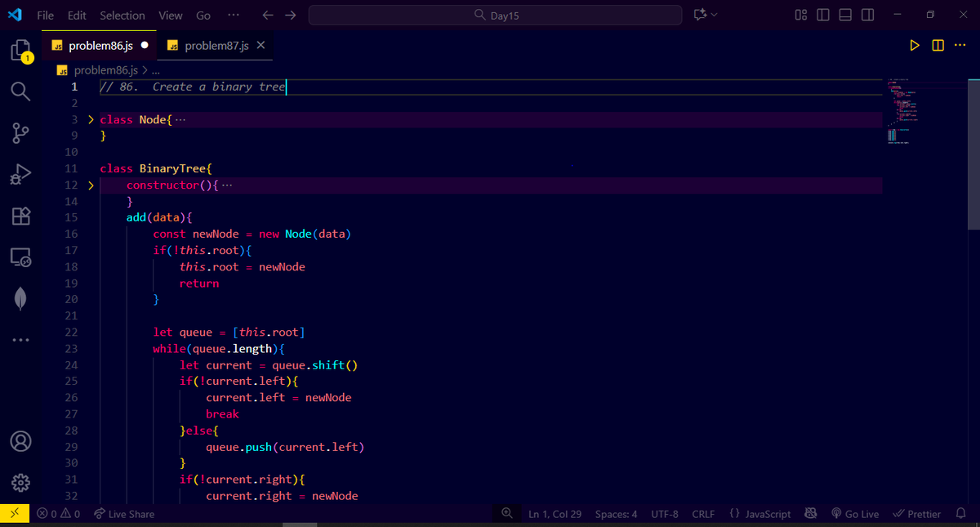Go forward with the right arrow
The image size is (980, 527).
pos(291,16)
